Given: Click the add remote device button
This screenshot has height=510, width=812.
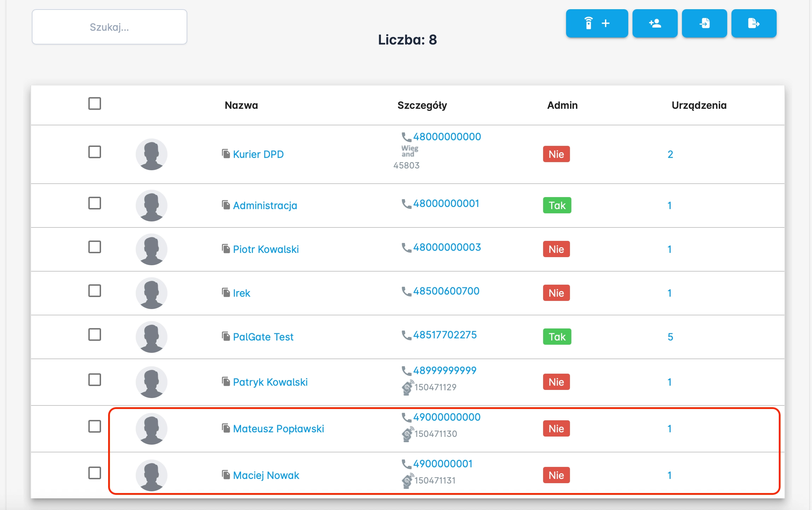Looking at the screenshot, I should 597,23.
